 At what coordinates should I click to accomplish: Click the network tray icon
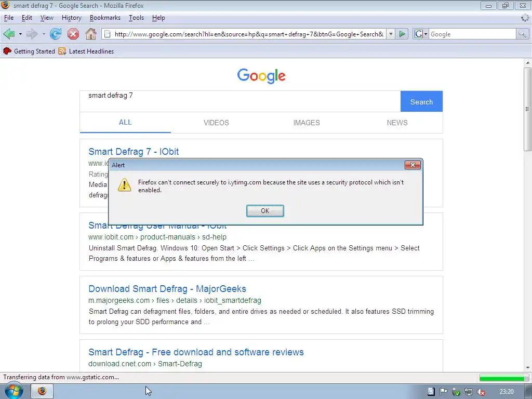point(469,392)
